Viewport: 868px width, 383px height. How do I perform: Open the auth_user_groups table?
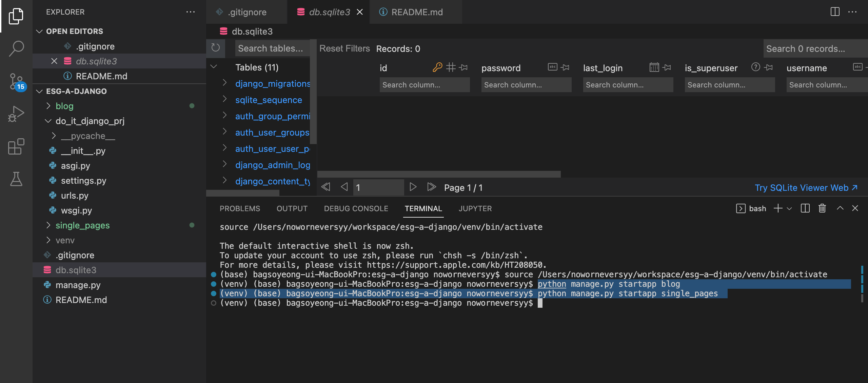pos(272,132)
